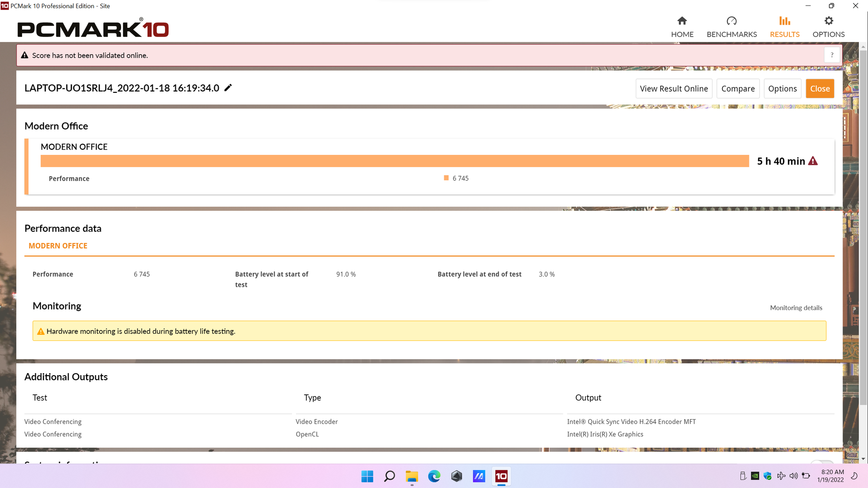Image resolution: width=868 pixels, height=488 pixels.
Task: Click the 91.0 % battery start value
Action: pyautogui.click(x=346, y=274)
